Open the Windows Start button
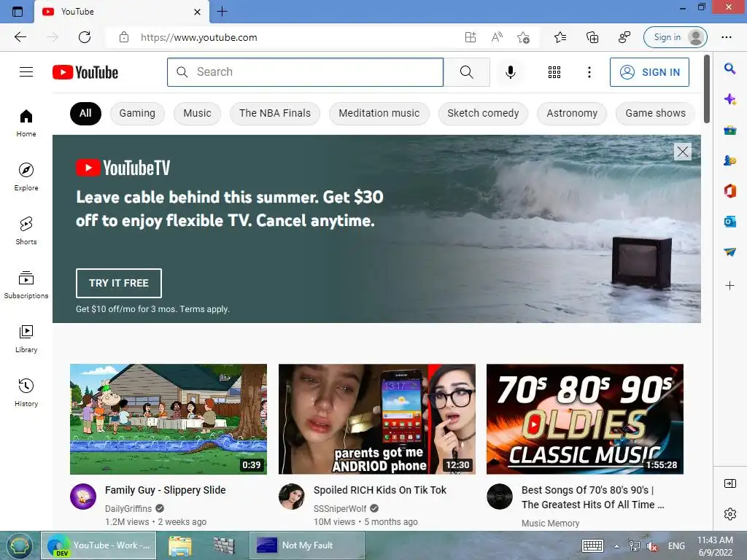The image size is (747, 560). [19, 545]
